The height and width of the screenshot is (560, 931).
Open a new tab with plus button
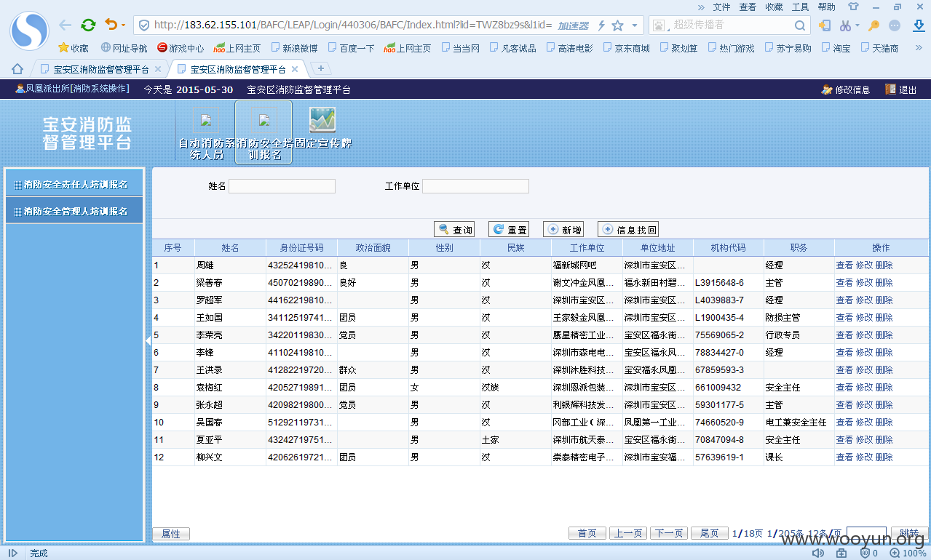[x=321, y=68]
